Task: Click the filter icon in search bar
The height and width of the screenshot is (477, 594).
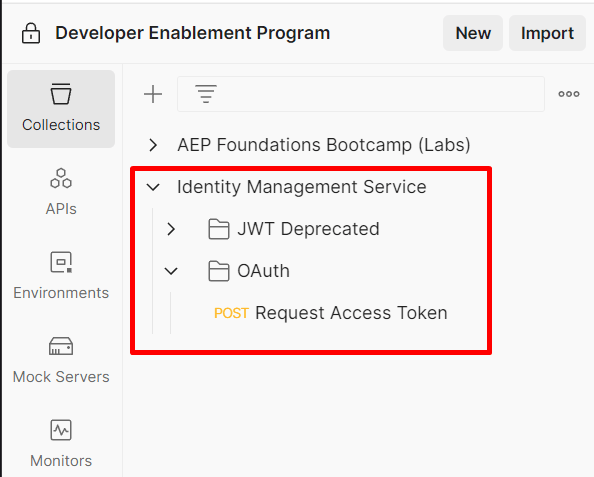Action: 206,94
